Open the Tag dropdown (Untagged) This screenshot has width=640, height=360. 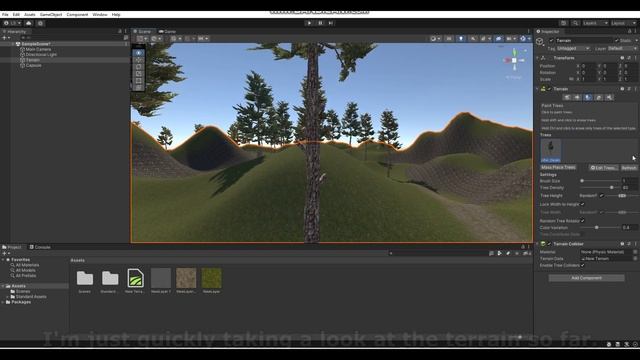(573, 49)
